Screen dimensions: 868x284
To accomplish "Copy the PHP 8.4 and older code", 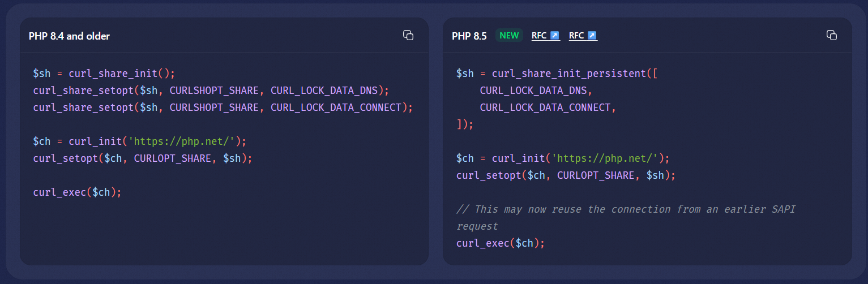I will pos(408,35).
